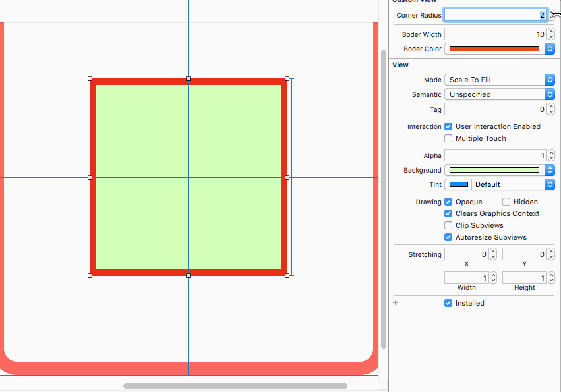Click the Alpha stepper arrows
The height and width of the screenshot is (392, 561).
pos(551,155)
